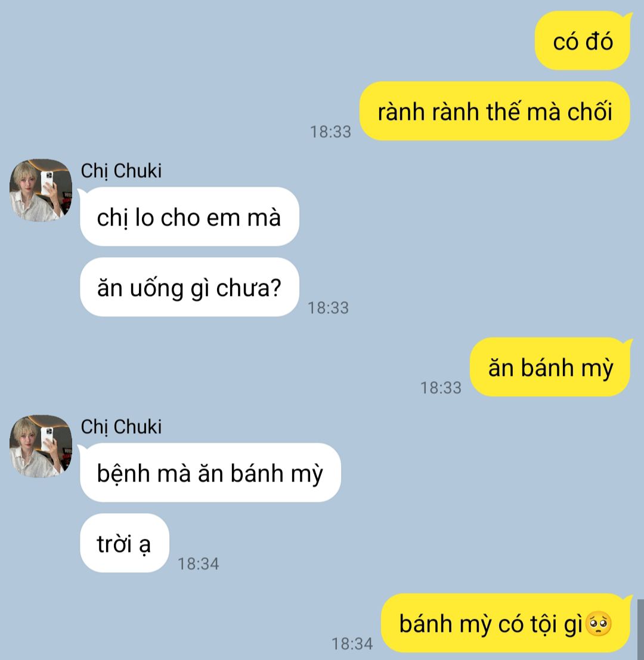This screenshot has height=660, width=644.
Task: Click the pleading face emoji in last message
Action: [x=599, y=624]
